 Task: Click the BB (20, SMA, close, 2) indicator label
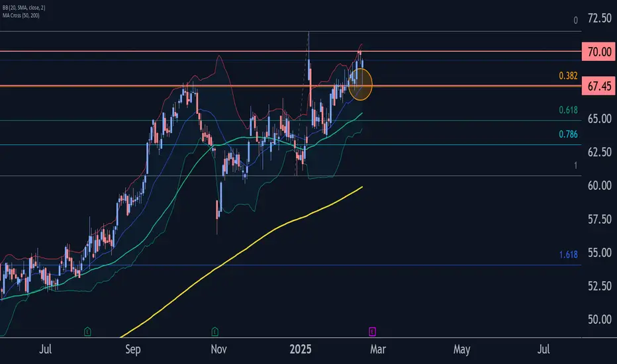click(x=24, y=8)
